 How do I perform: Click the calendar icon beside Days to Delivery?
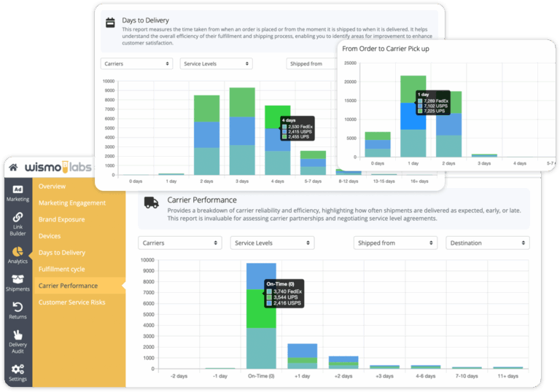tap(110, 23)
